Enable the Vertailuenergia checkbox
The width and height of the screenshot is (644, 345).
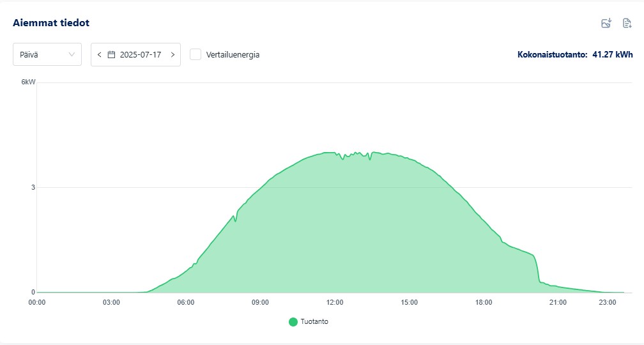pyautogui.click(x=196, y=55)
